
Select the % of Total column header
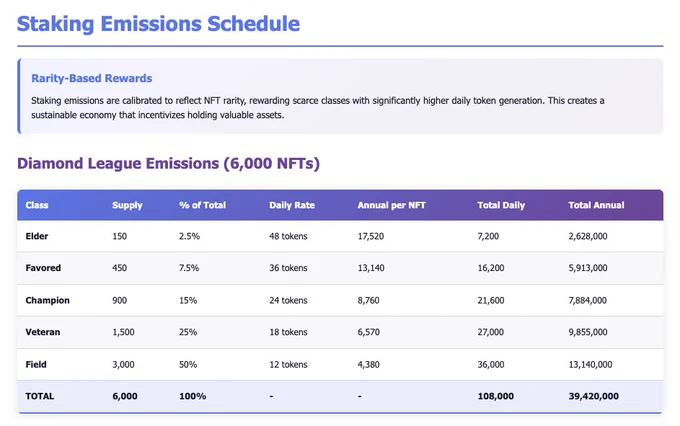coord(203,205)
